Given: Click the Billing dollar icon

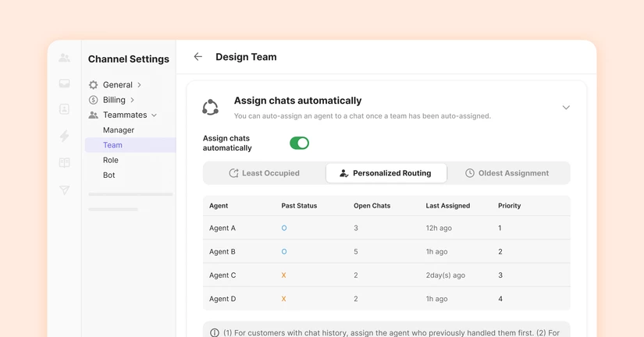Looking at the screenshot, I should 93,100.
